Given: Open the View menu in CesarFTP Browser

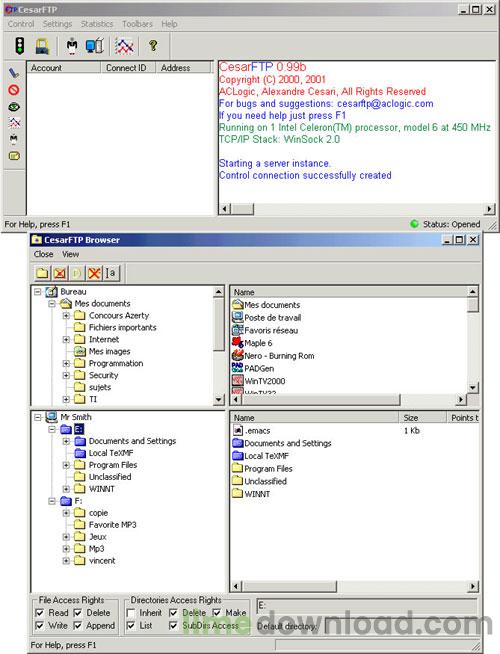Looking at the screenshot, I should pyautogui.click(x=70, y=254).
